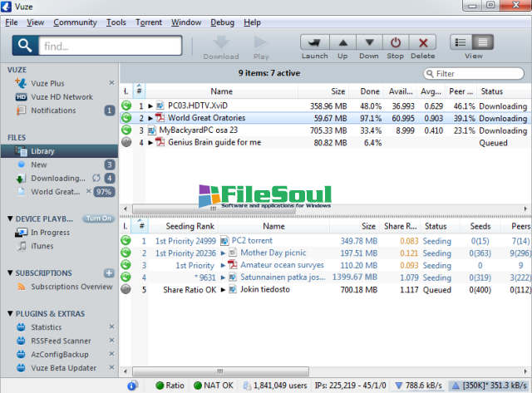Click Ratio status indicator

170,386
